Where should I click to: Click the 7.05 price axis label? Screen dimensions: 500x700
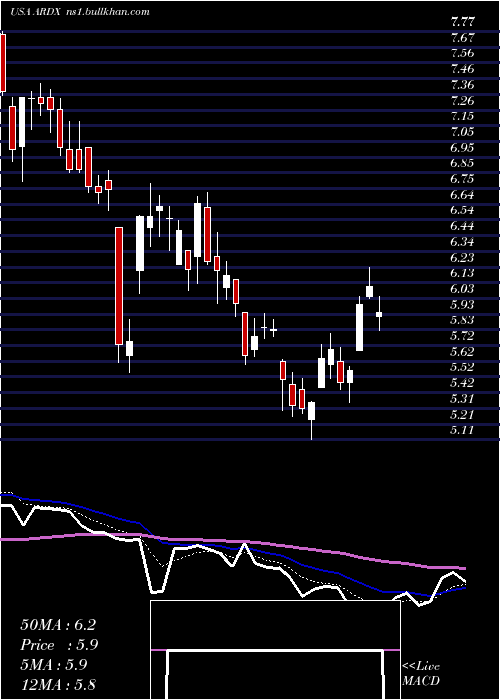point(462,132)
